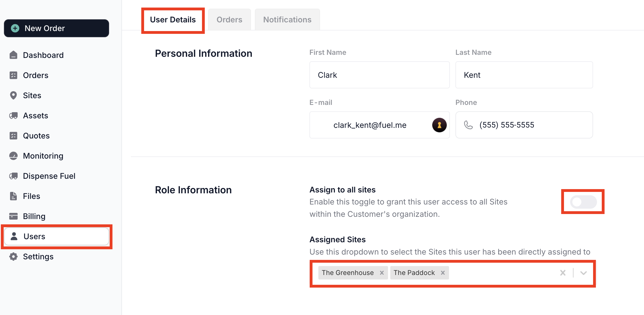Open the Notifications tab
Viewport: 644px width, 315px height.
(287, 20)
